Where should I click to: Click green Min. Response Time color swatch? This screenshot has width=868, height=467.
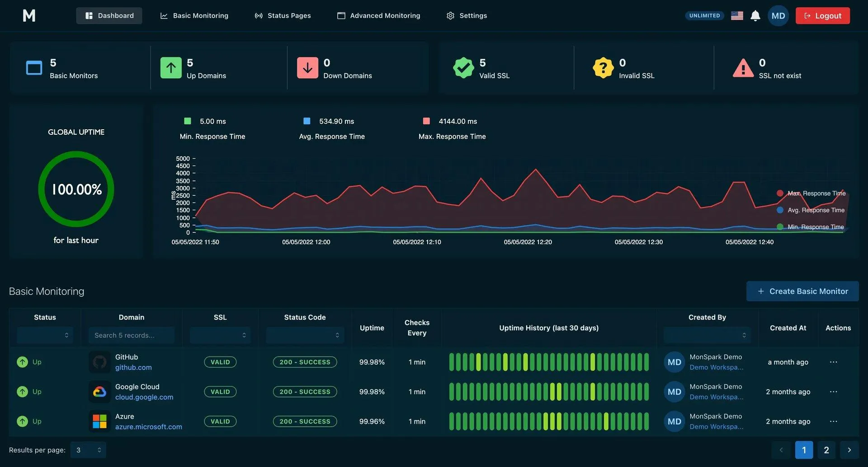pyautogui.click(x=188, y=121)
